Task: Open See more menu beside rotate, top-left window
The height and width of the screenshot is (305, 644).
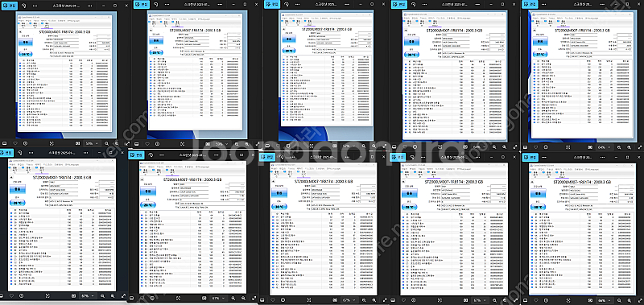Action: point(35,6)
